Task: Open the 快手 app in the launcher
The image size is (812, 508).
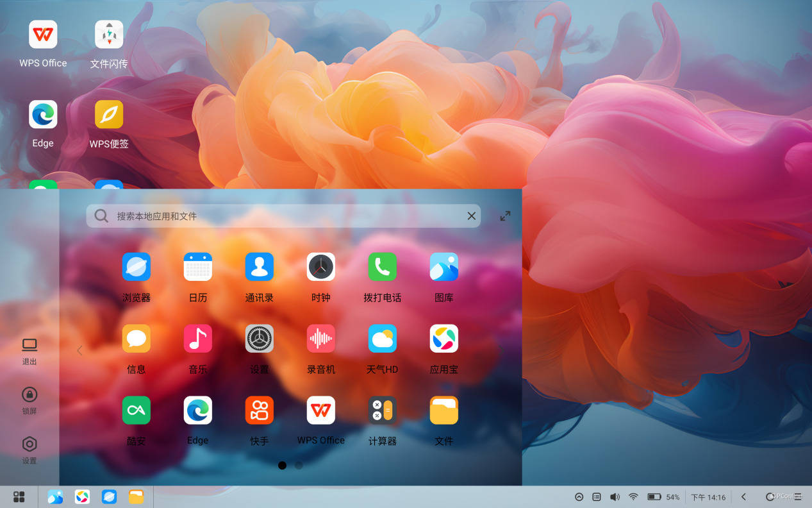Action: 259,411
